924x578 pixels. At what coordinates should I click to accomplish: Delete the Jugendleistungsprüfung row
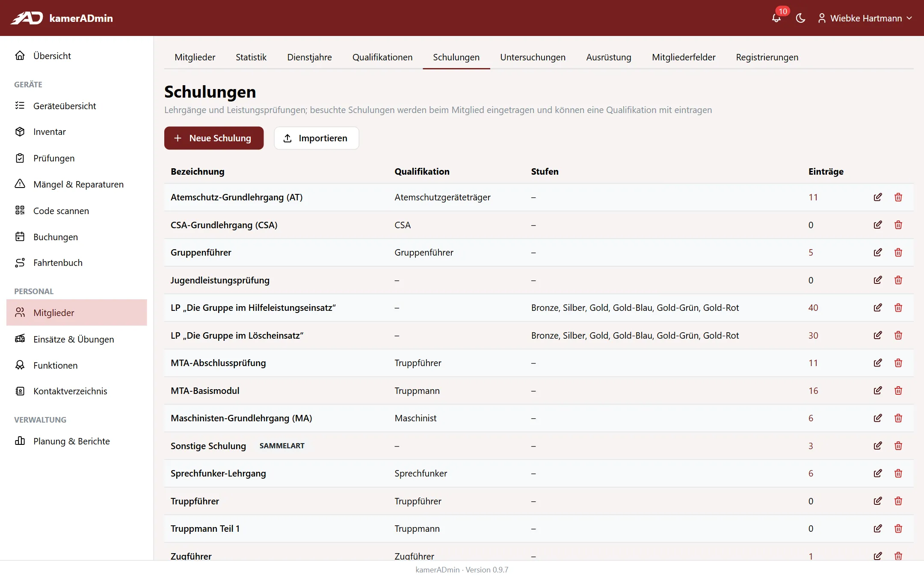click(x=898, y=280)
